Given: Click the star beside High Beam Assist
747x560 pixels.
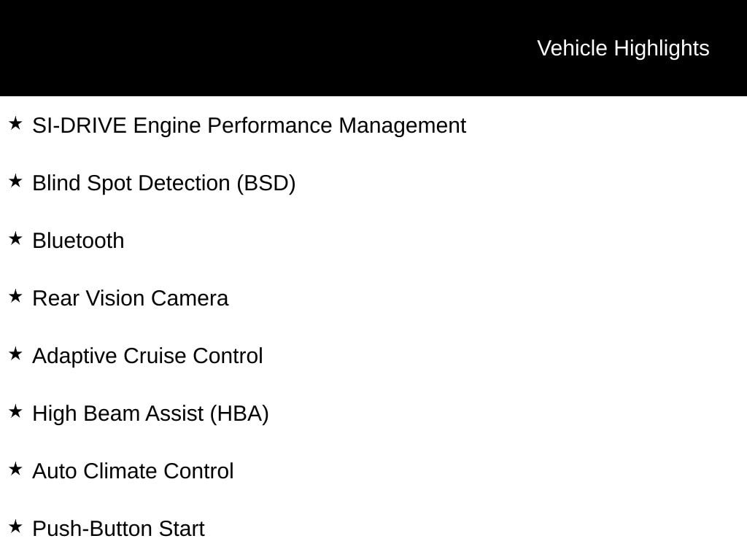Looking at the screenshot, I should [15, 412].
